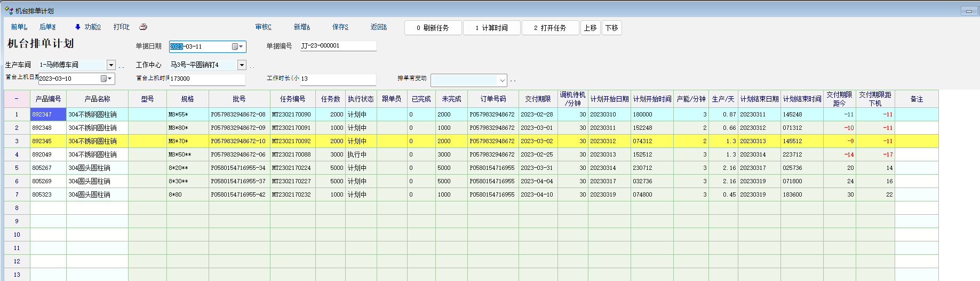Click the 打开任务 button

tap(550, 28)
